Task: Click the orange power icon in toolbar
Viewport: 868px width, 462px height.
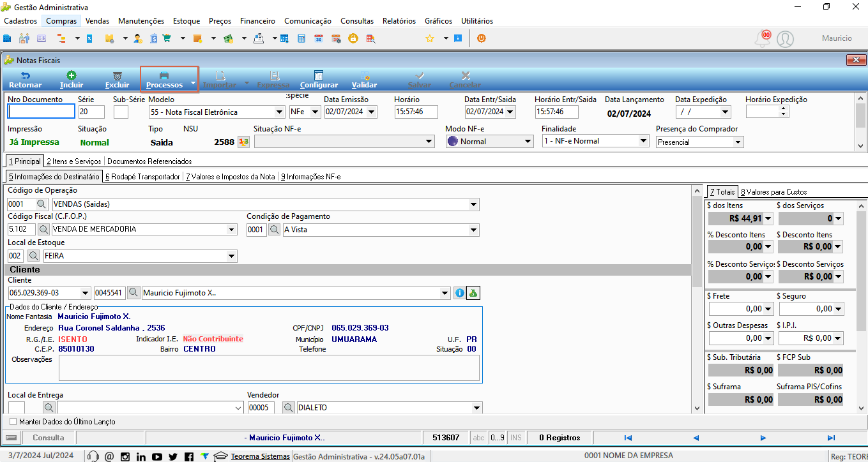Action: (x=482, y=38)
